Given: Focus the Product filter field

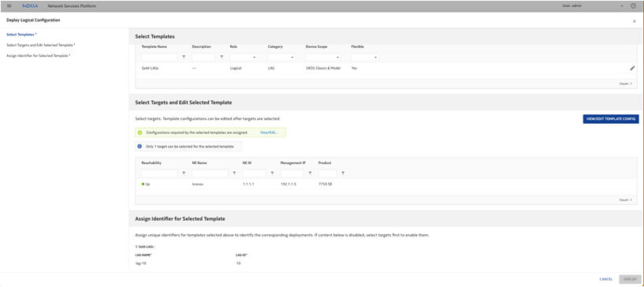Looking at the screenshot, I should (x=327, y=173).
